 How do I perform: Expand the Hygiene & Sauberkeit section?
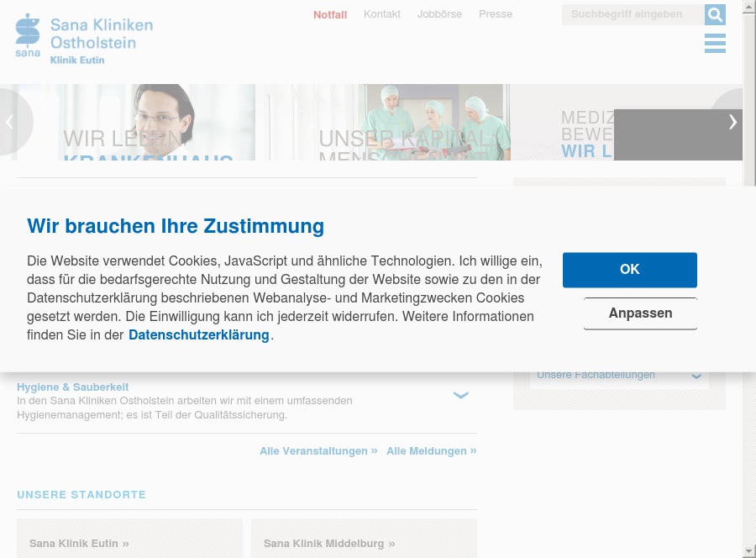(x=460, y=394)
